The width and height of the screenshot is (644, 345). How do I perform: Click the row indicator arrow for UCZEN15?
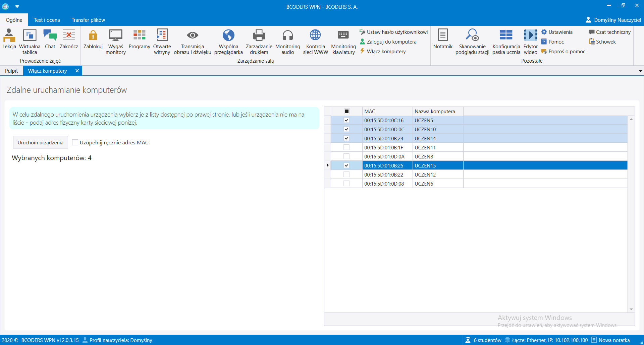coord(328,165)
